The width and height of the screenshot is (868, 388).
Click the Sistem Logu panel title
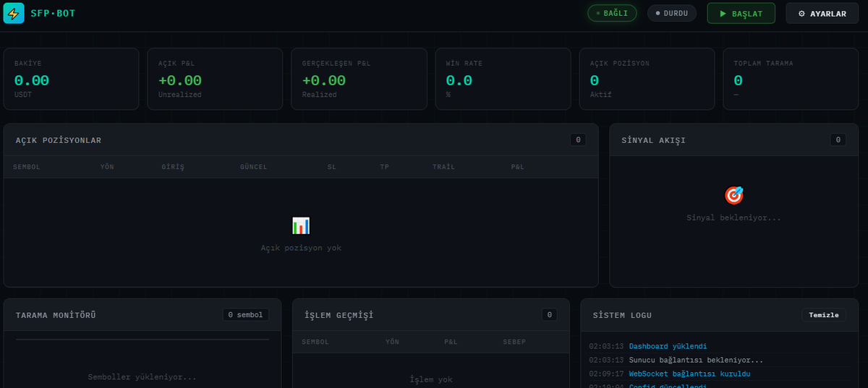622,316
